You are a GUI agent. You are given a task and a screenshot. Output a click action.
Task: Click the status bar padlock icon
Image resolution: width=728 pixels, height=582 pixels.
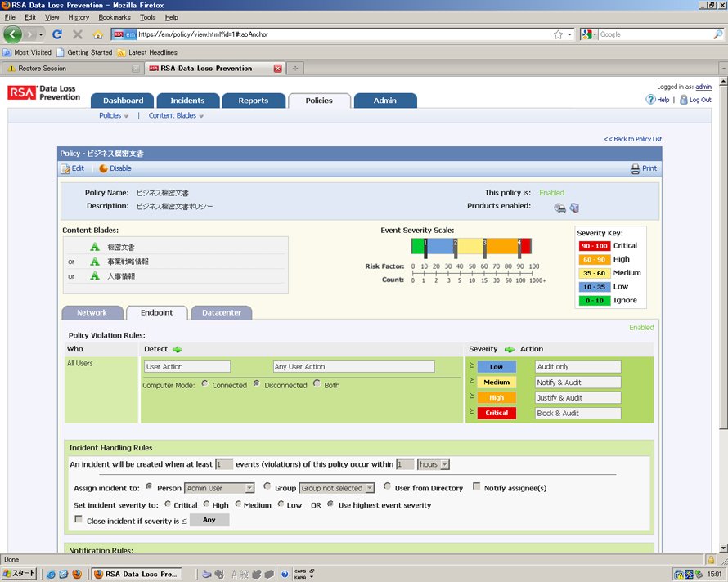click(x=710, y=559)
